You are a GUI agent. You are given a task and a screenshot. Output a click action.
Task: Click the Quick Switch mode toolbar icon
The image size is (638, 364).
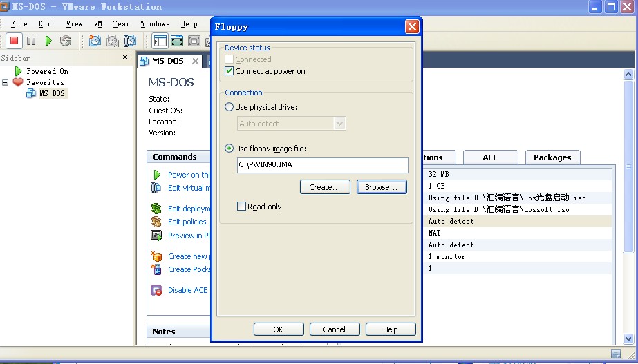pyautogui.click(x=177, y=41)
